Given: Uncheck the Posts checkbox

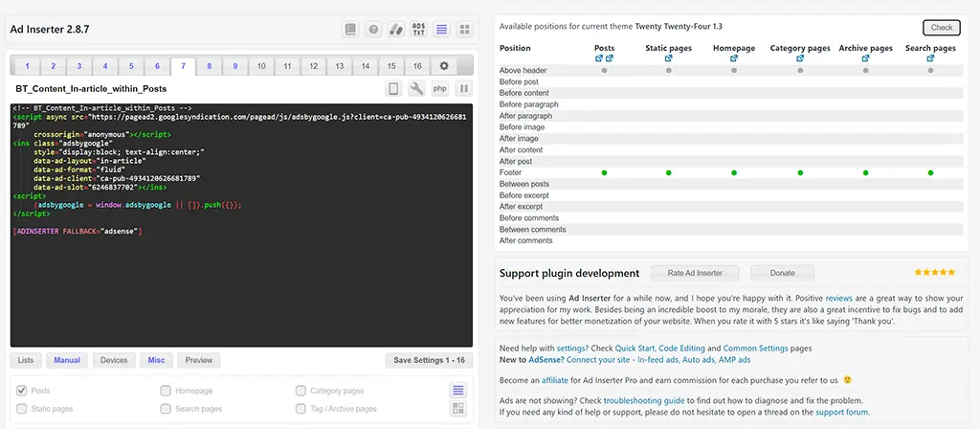Looking at the screenshot, I should tap(22, 391).
